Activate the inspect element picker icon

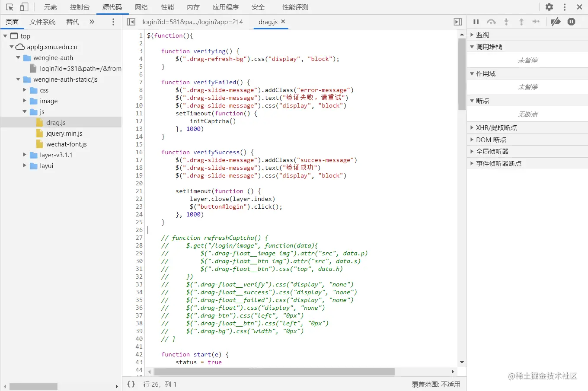(10, 7)
